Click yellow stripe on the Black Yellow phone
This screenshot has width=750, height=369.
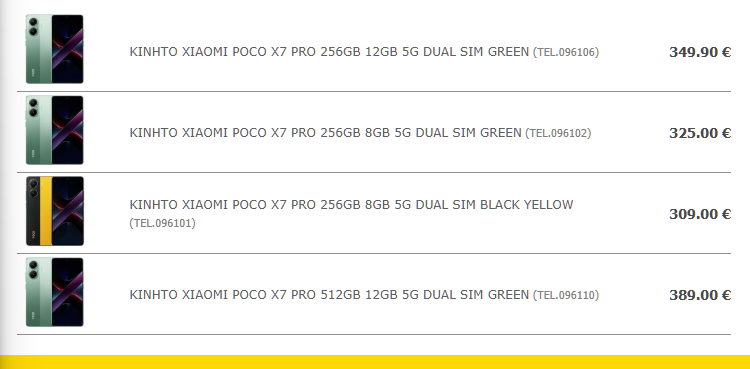click(46, 211)
